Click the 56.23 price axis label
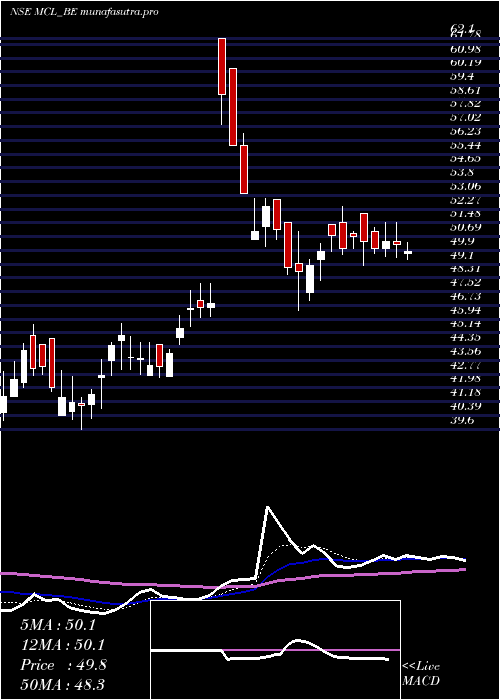Viewport: 500px width, 700px height. click(465, 131)
